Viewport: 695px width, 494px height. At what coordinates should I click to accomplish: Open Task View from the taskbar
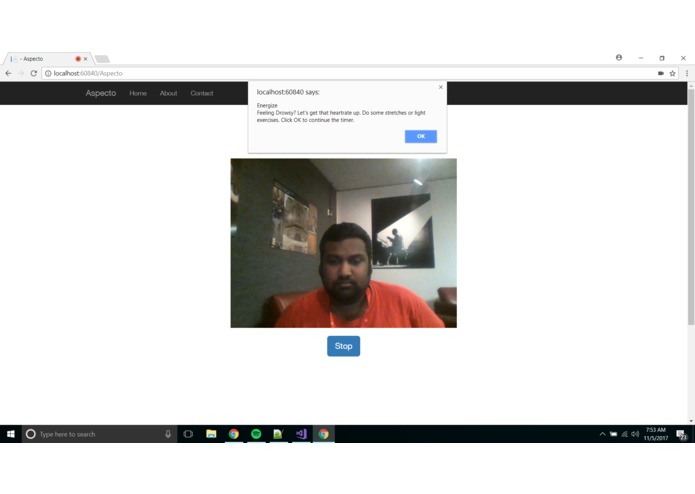(188, 434)
